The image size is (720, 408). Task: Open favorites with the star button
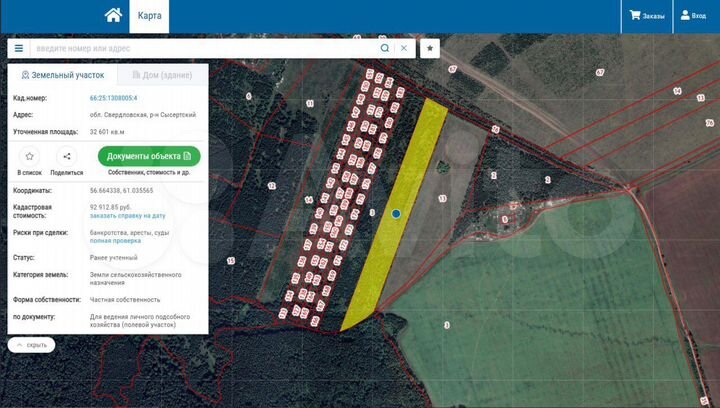point(430,48)
